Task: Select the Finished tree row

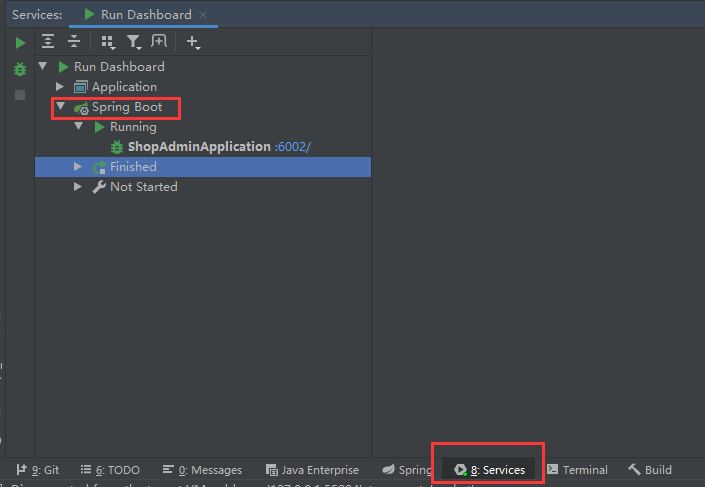Action: pos(133,167)
